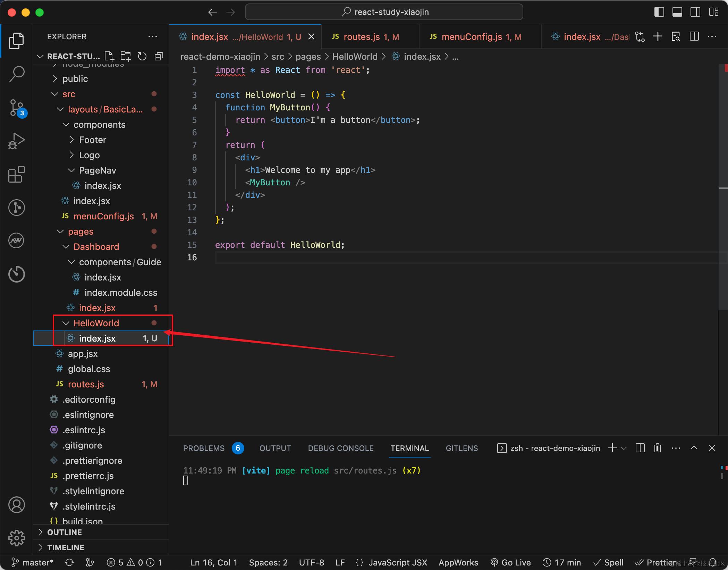728x570 pixels.
Task: Open the new terminal launch profile dropdown
Action: [x=624, y=448]
